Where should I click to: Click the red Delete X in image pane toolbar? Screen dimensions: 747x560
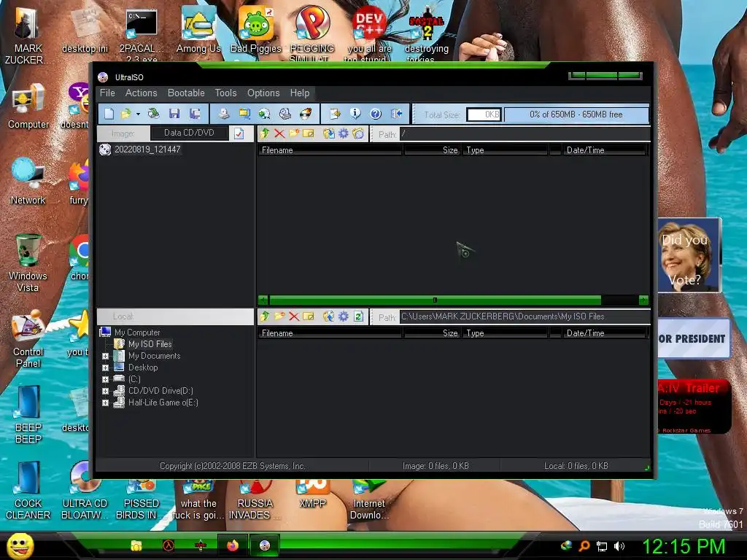pos(279,133)
